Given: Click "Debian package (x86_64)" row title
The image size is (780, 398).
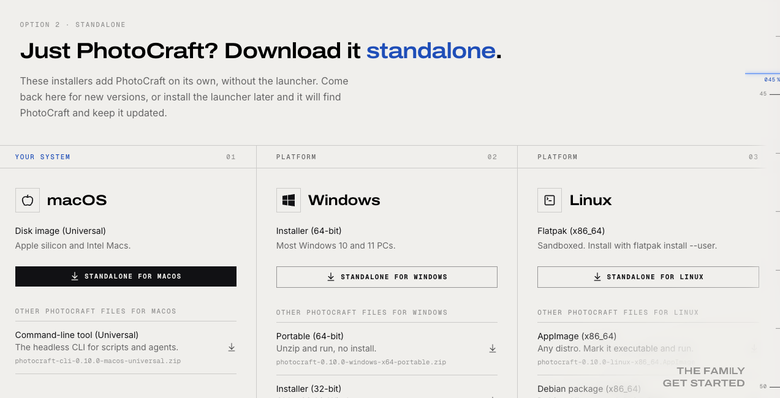Looking at the screenshot, I should click(589, 389).
